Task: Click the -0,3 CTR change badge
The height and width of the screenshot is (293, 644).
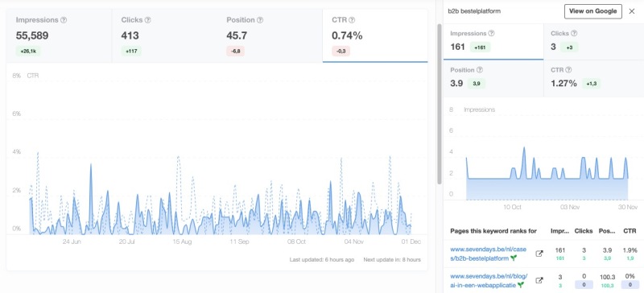Action: coord(341,51)
